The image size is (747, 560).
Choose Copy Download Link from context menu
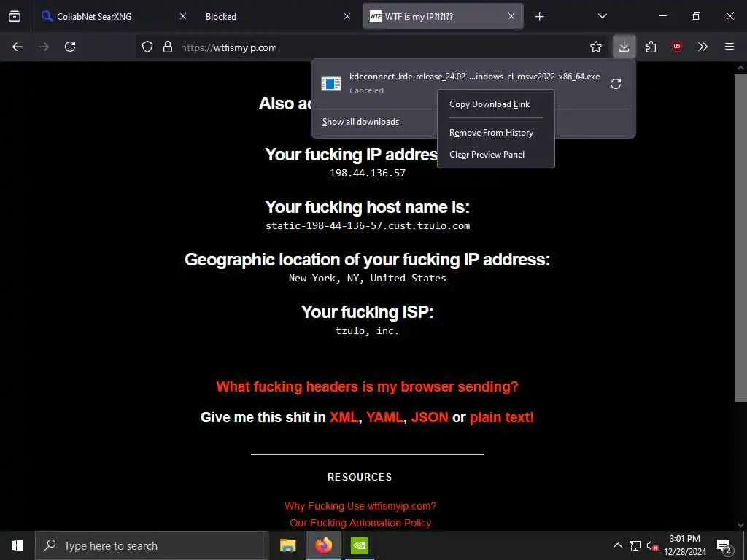coord(495,104)
